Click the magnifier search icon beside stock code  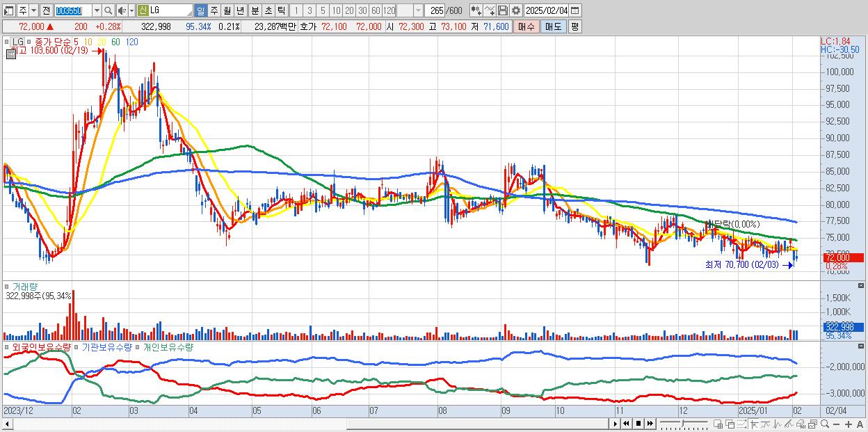point(108,10)
